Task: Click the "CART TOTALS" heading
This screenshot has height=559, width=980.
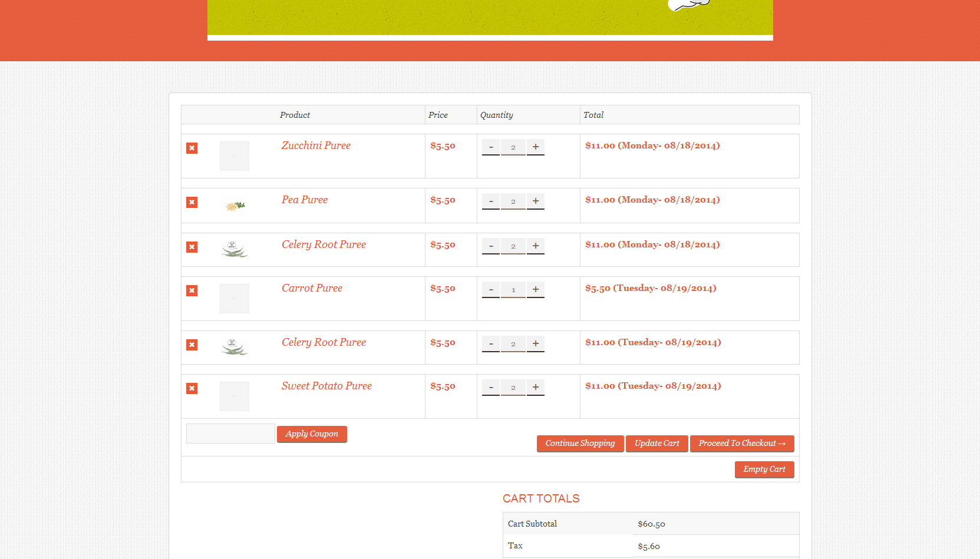Action: click(x=541, y=499)
